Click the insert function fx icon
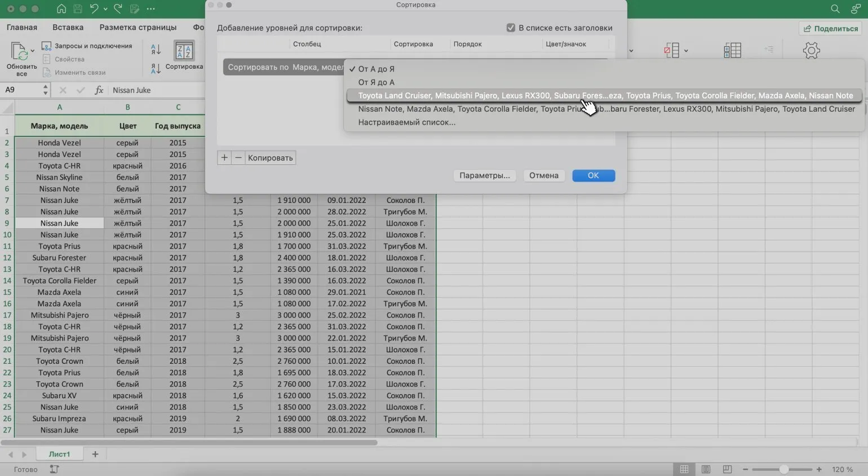 [x=99, y=90]
